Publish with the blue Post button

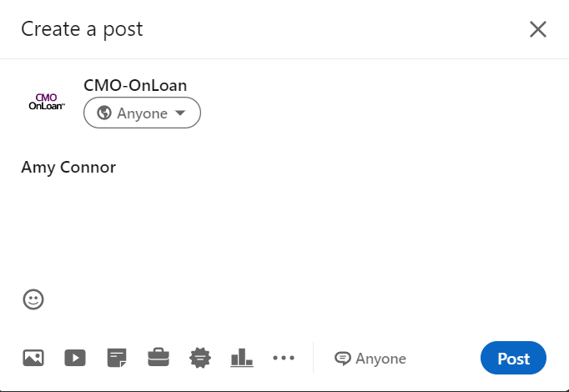coord(513,358)
